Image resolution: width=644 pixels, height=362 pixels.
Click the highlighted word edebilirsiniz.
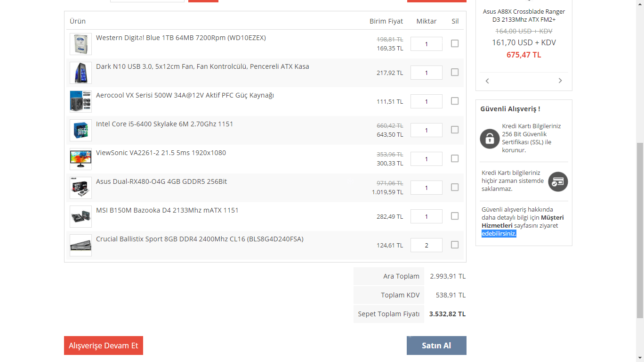499,234
